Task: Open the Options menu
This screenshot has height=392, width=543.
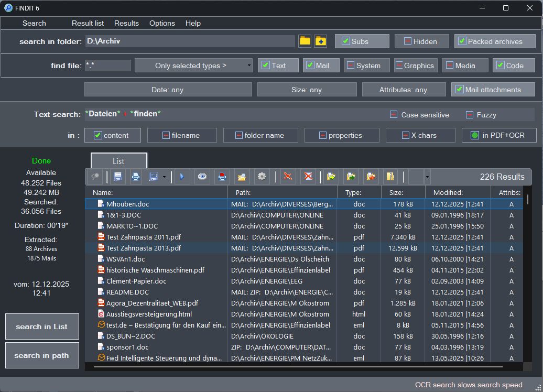Action: coord(162,23)
